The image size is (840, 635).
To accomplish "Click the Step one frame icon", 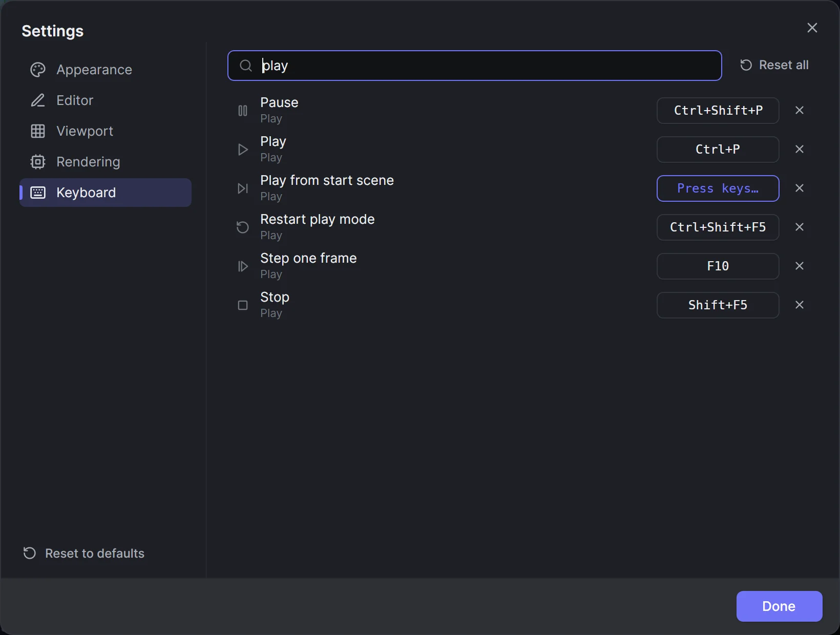I will point(243,266).
